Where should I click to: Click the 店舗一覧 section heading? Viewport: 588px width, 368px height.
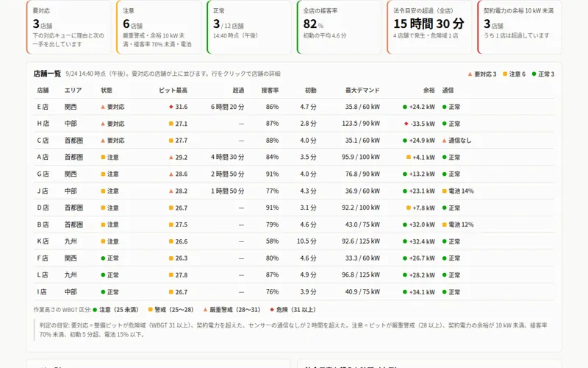(x=47, y=74)
